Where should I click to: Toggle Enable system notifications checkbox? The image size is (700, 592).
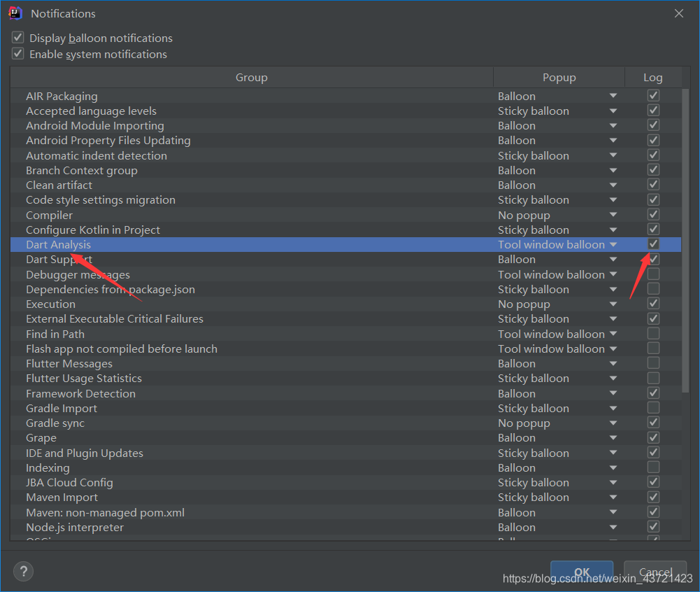point(18,54)
